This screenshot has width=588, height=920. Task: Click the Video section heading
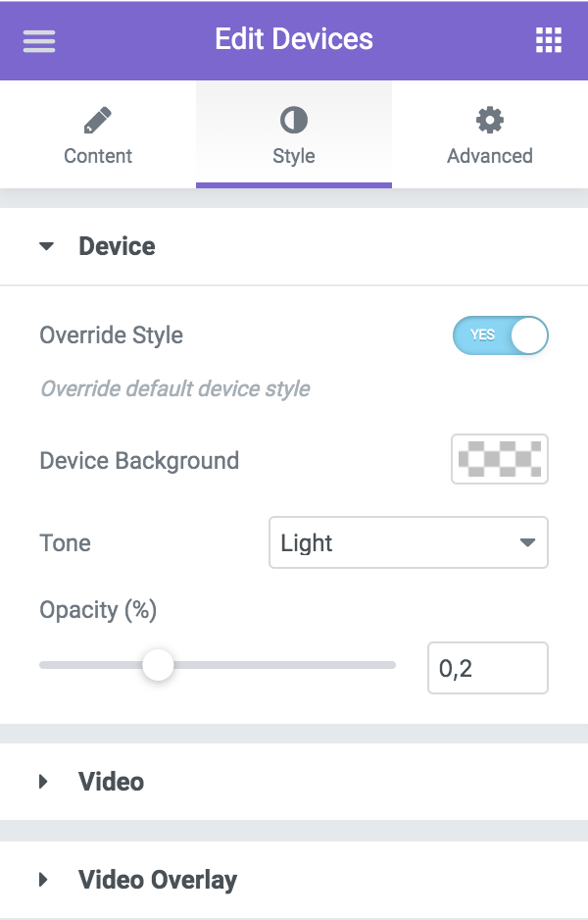(111, 782)
